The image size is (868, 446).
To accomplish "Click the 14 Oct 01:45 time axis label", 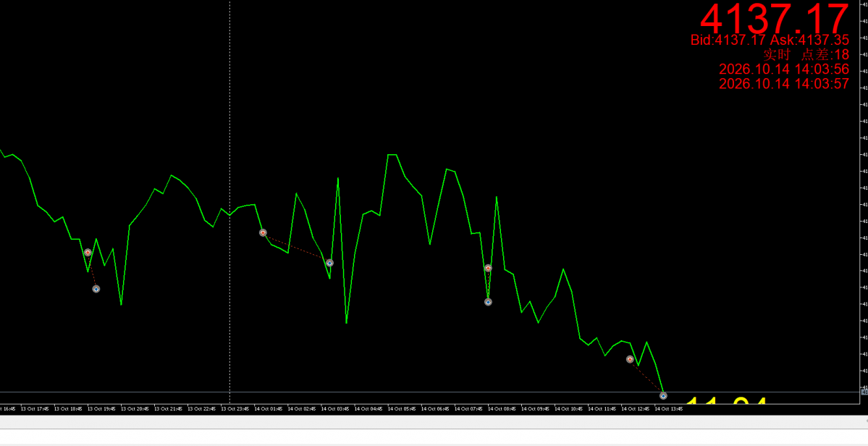I will point(269,409).
